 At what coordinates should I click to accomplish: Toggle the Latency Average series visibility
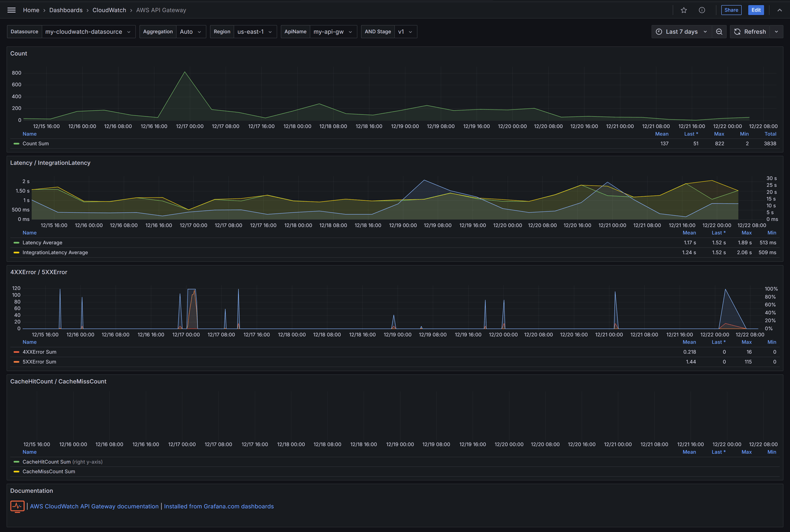pyautogui.click(x=42, y=243)
